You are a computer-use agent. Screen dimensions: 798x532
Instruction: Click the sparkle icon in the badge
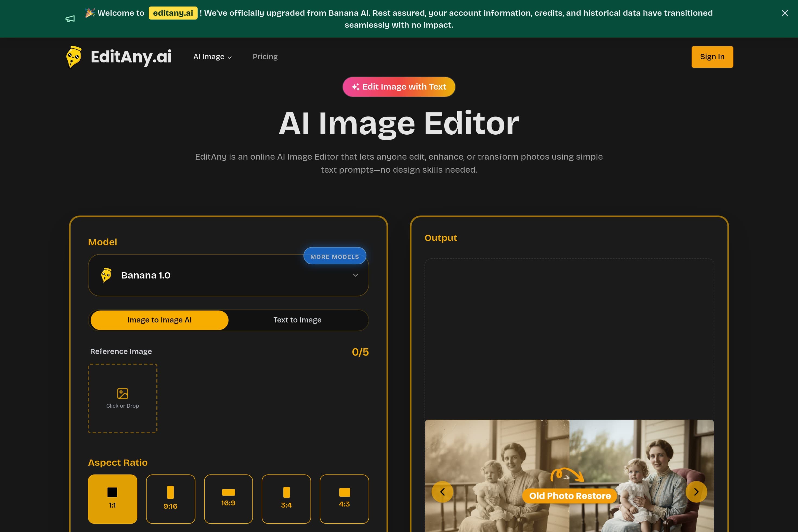pos(355,87)
